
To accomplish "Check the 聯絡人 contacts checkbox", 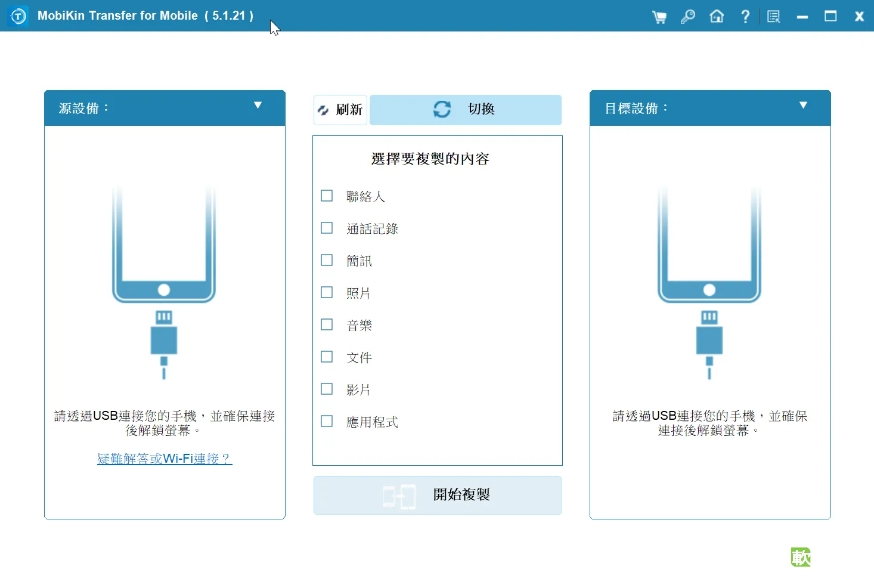I will pos(327,196).
